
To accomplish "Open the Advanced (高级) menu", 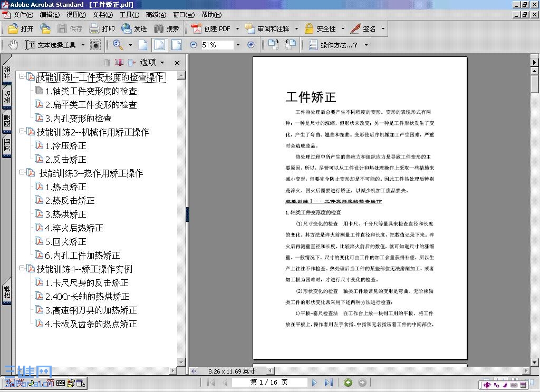I will [156, 14].
